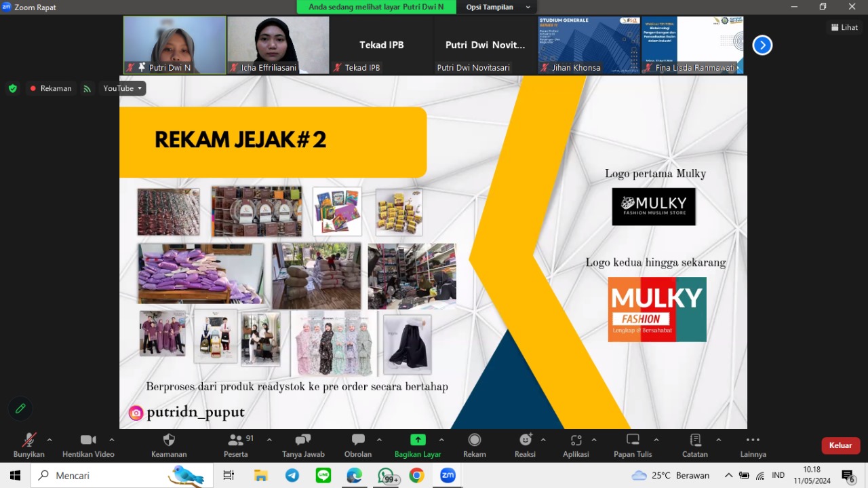The image size is (868, 488).
Task: Open the network Wi-Fi tray icon
Action: click(761, 475)
